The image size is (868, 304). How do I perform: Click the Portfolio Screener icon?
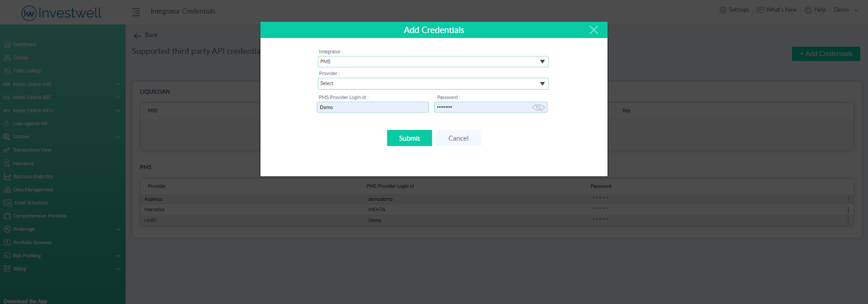(x=7, y=243)
